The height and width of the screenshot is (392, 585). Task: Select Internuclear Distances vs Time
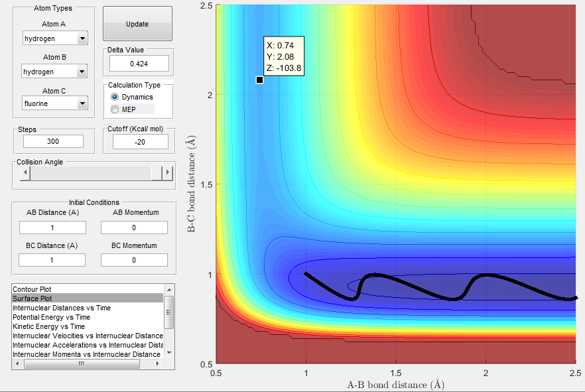point(88,308)
